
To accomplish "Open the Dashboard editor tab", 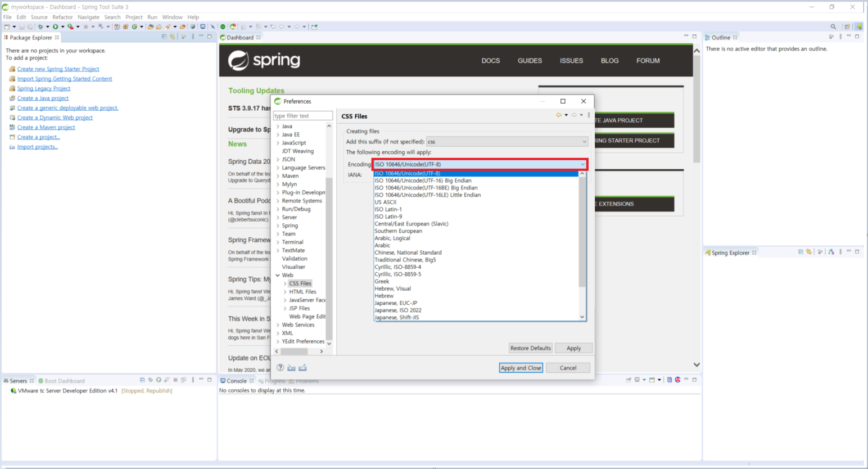I will click(x=240, y=38).
